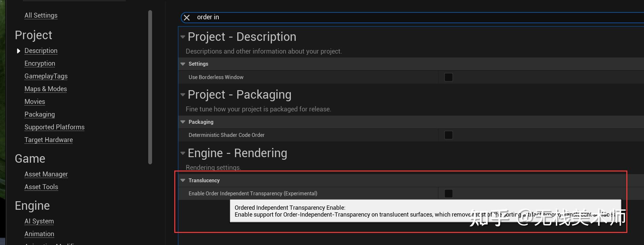The height and width of the screenshot is (245, 644).
Task: Open Target Hardware settings
Action: pyautogui.click(x=49, y=140)
